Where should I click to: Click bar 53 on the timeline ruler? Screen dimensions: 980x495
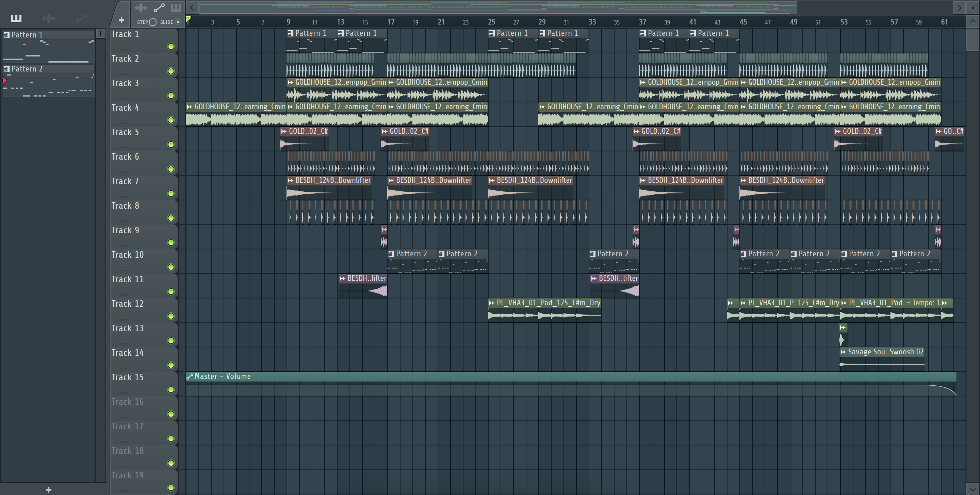click(x=844, y=22)
